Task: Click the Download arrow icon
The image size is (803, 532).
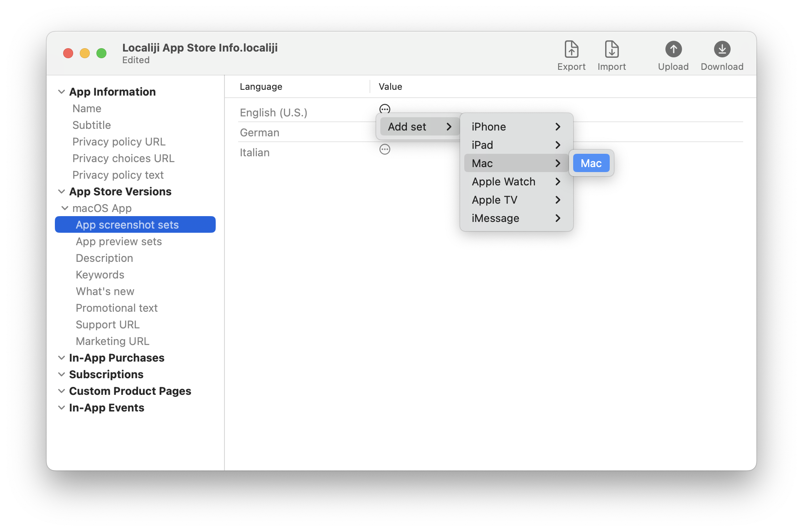Action: pyautogui.click(x=722, y=49)
